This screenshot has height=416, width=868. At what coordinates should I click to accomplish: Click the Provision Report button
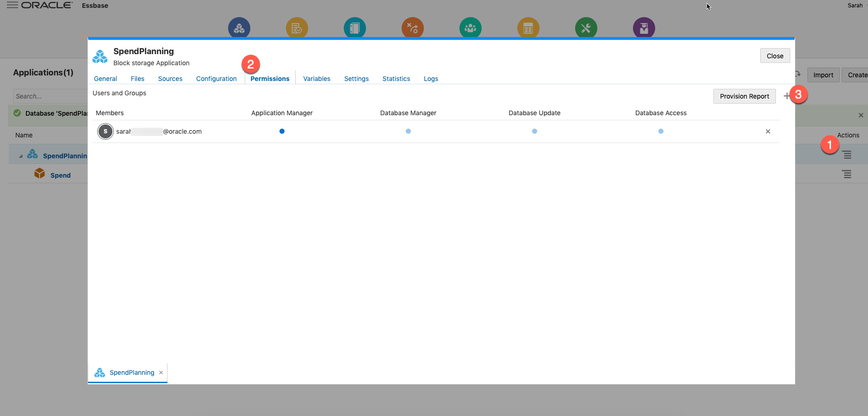(x=744, y=96)
